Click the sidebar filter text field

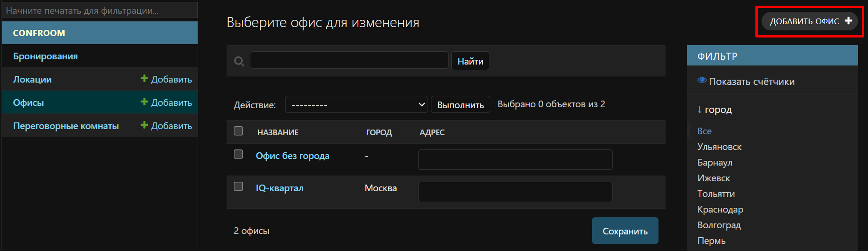point(100,10)
